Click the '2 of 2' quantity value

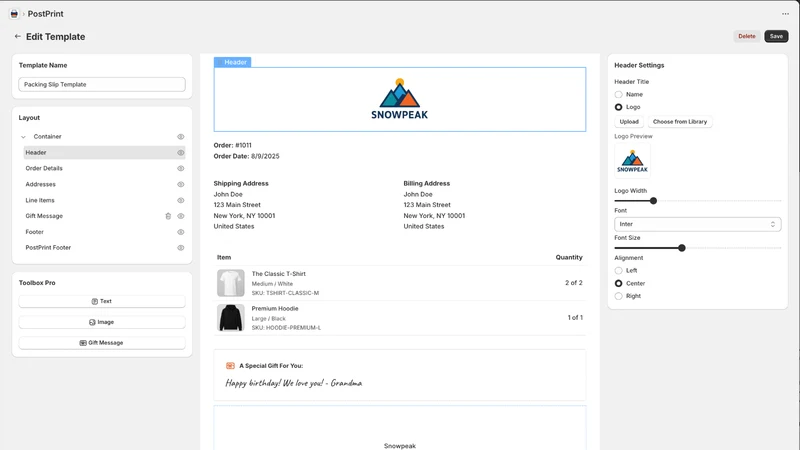573,283
